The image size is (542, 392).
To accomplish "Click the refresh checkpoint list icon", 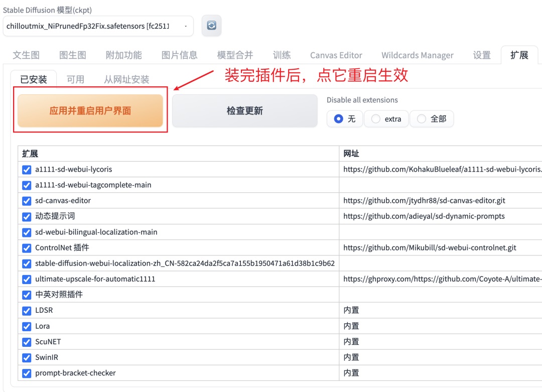I will [x=211, y=25].
